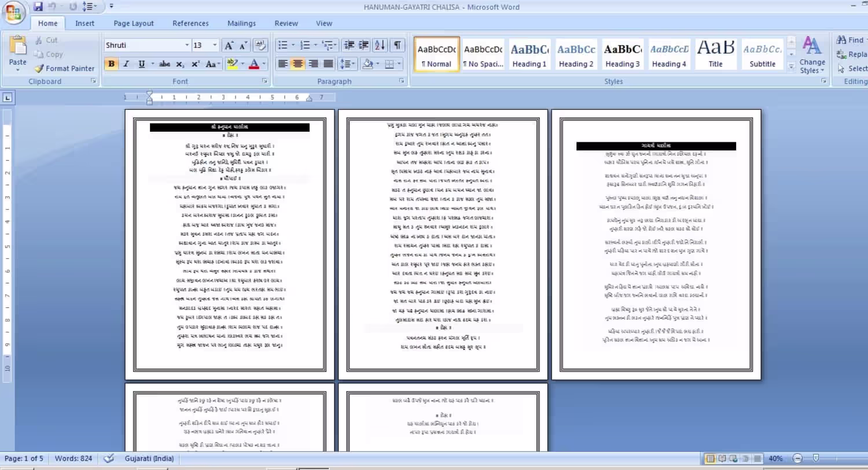Open the Shruti font name dropdown

(187, 45)
